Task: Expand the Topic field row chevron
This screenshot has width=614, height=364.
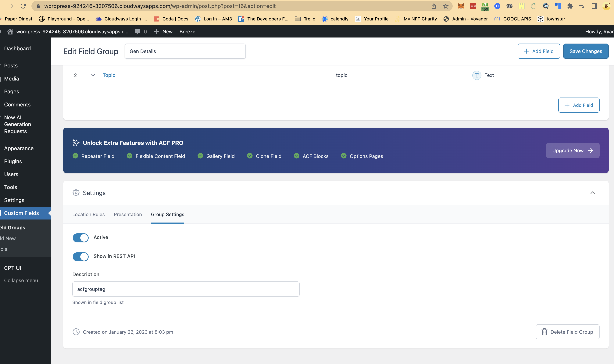Action: pos(93,75)
